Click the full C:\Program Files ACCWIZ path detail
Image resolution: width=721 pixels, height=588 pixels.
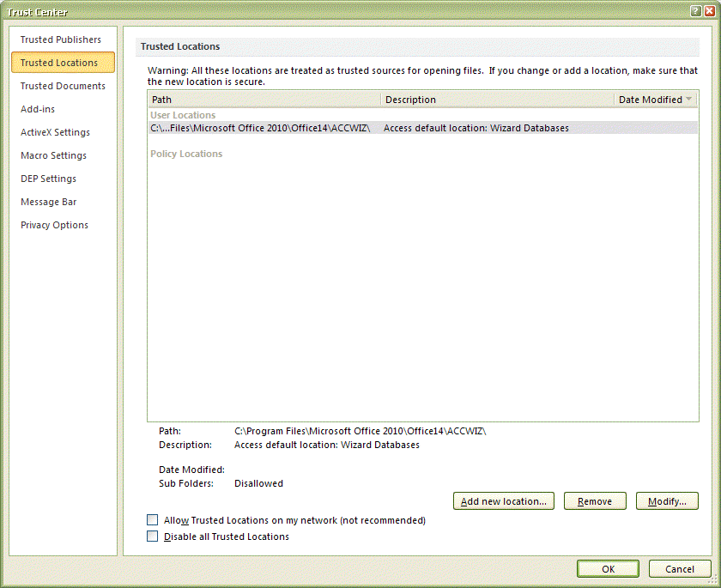(360, 431)
